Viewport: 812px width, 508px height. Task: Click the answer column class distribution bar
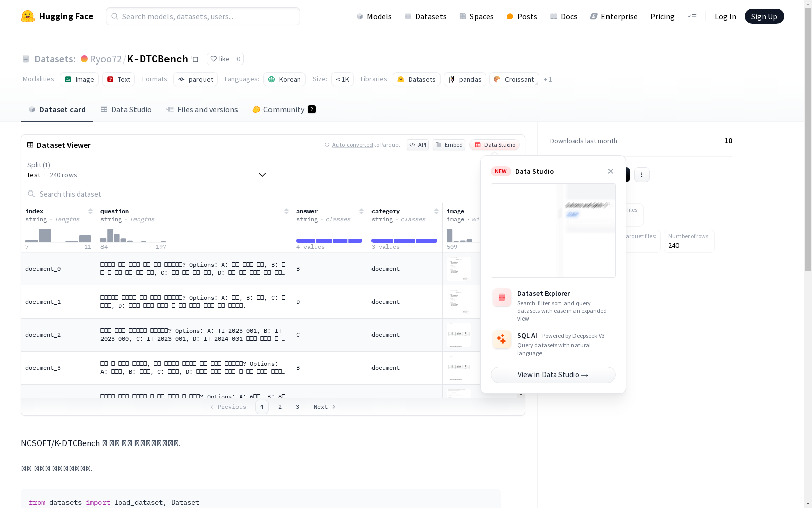pyautogui.click(x=329, y=241)
